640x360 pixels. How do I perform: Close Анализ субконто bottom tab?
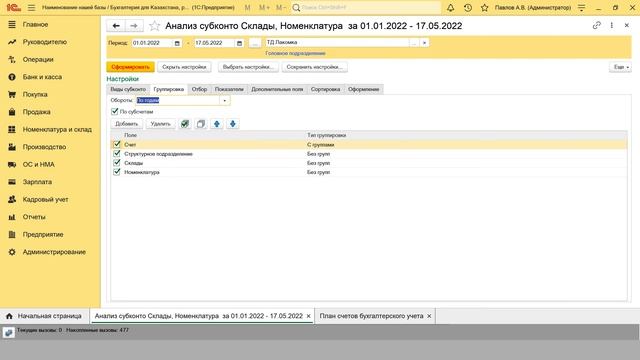[309, 316]
